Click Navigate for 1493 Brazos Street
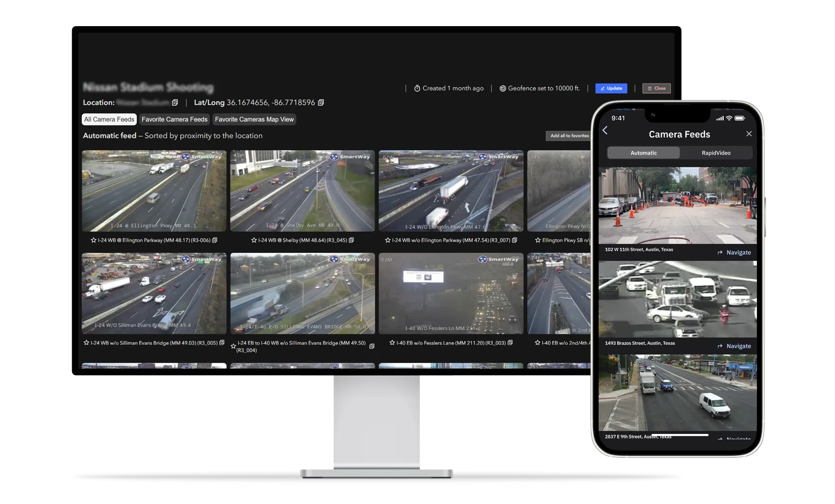Image resolution: width=835 pixels, height=504 pixels. (734, 347)
